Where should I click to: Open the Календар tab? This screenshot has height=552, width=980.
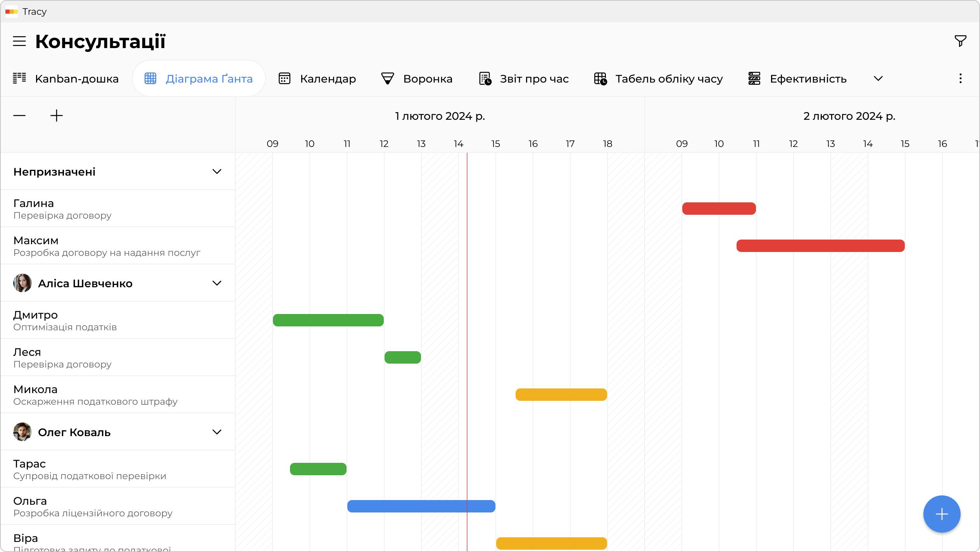(x=317, y=79)
